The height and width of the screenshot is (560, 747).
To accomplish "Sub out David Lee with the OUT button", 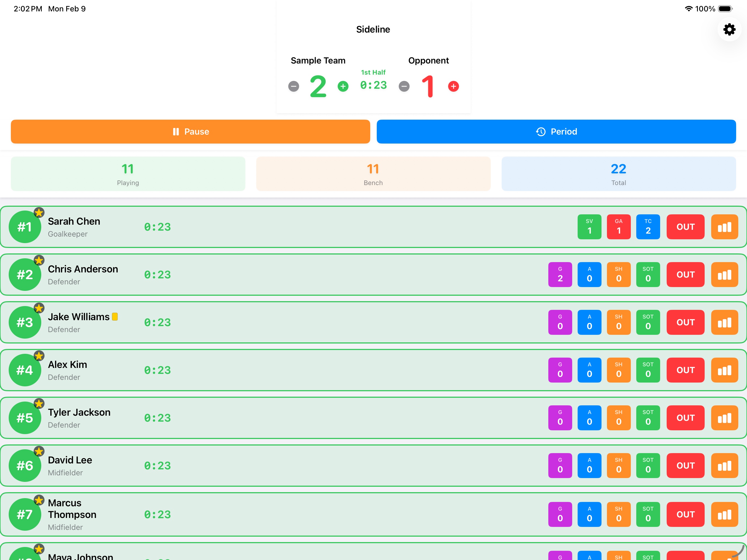I will [x=686, y=466].
